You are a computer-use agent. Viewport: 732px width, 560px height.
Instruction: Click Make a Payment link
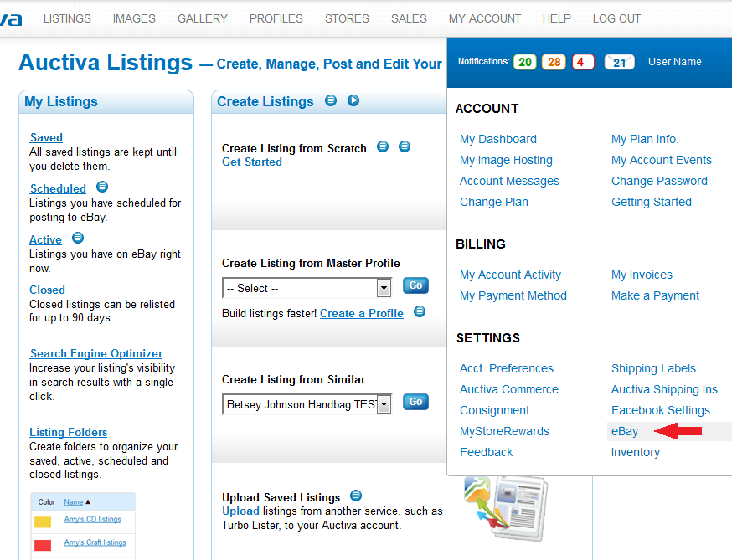pos(656,295)
